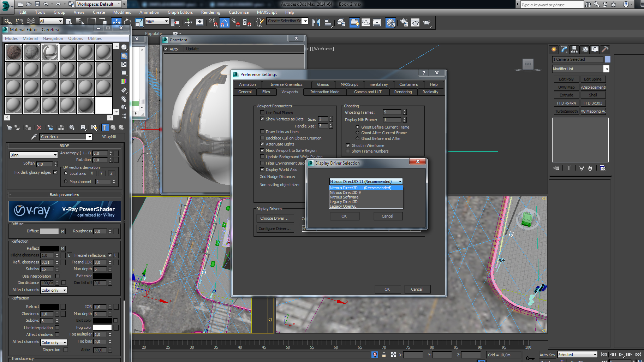Viewport: 644px width, 362px height.
Task: Choose Legacy OpenGL from driver list
Action: (x=343, y=206)
